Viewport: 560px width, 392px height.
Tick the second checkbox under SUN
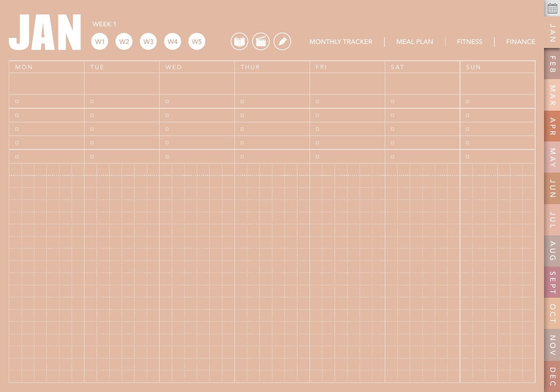click(468, 115)
